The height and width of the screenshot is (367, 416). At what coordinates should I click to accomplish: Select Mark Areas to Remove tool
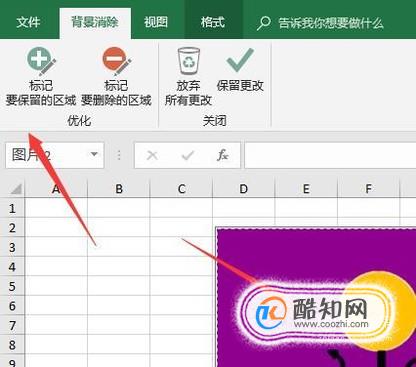(x=116, y=77)
